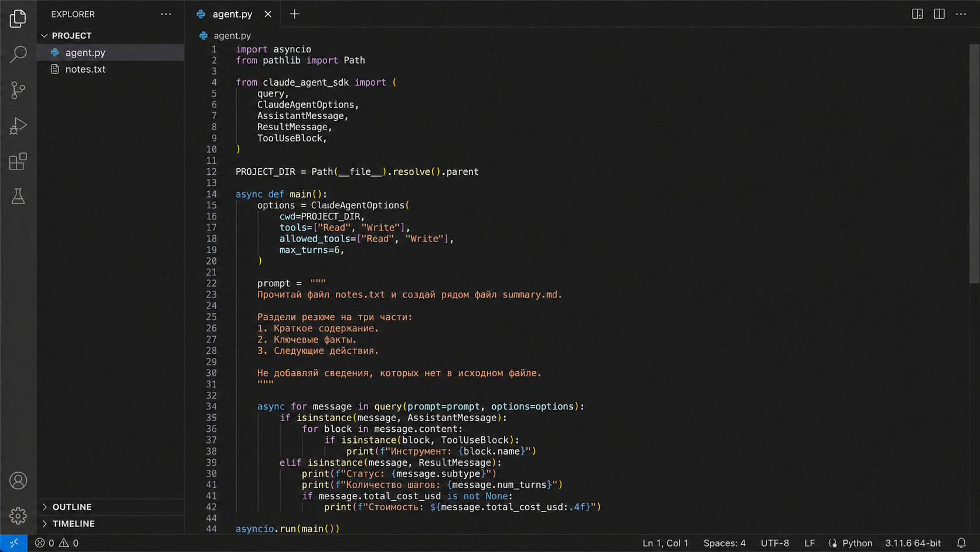Viewport: 980px width, 552px height.
Task: Open a new tab with plus
Action: pos(294,14)
